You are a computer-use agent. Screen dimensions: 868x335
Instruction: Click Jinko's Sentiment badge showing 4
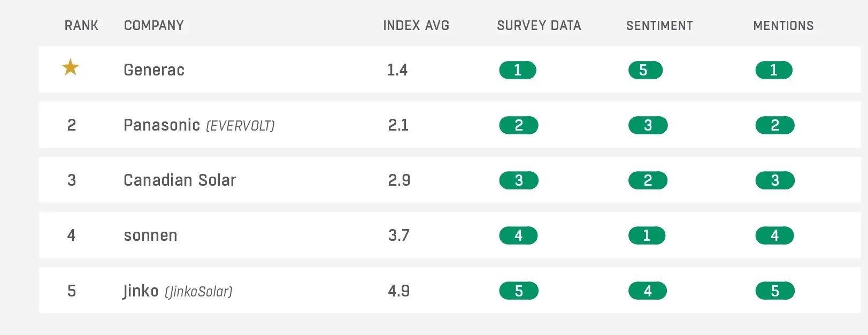coord(647,291)
